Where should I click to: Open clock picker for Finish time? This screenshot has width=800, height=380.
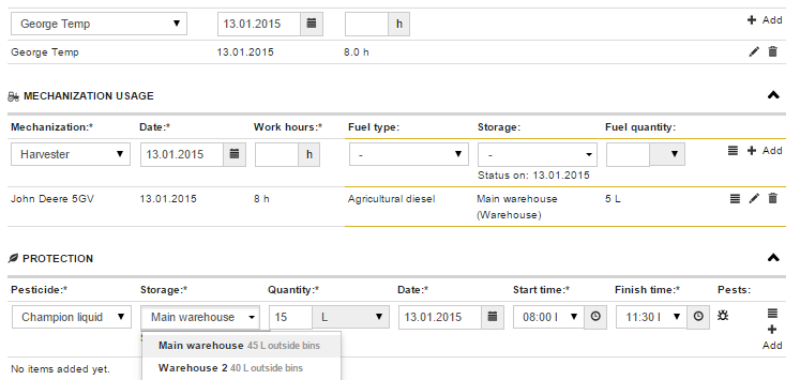698,317
